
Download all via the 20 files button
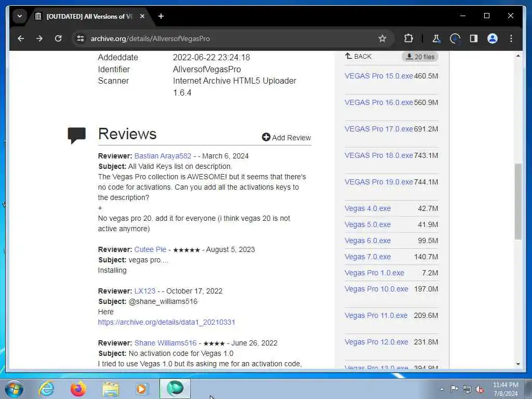coord(420,57)
